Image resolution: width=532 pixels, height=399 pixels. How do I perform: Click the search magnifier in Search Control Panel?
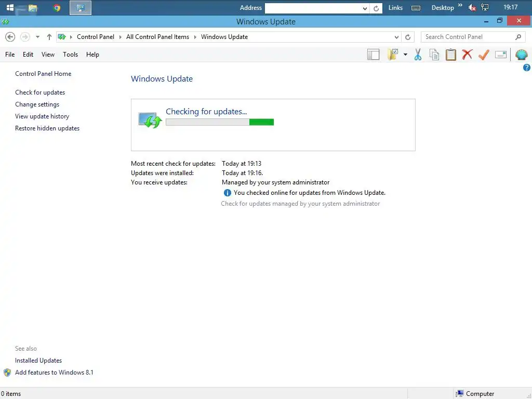coord(518,37)
